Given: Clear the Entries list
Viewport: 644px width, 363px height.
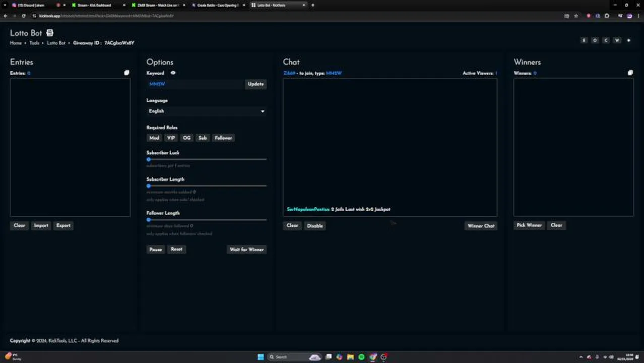Looking at the screenshot, I should pyautogui.click(x=20, y=225).
